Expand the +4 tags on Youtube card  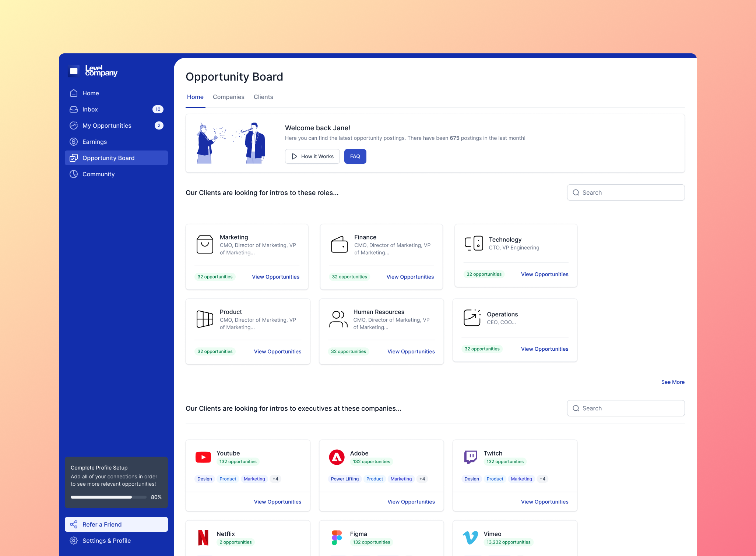275,479
